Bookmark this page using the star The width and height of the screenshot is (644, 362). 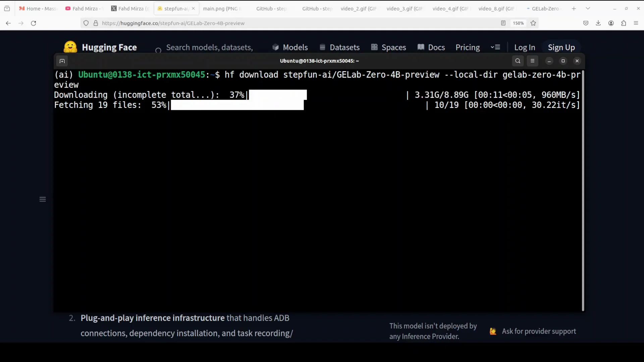point(533,23)
